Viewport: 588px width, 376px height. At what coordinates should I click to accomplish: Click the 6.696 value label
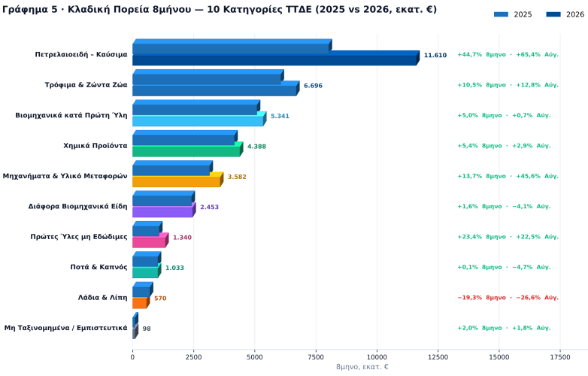[313, 86]
